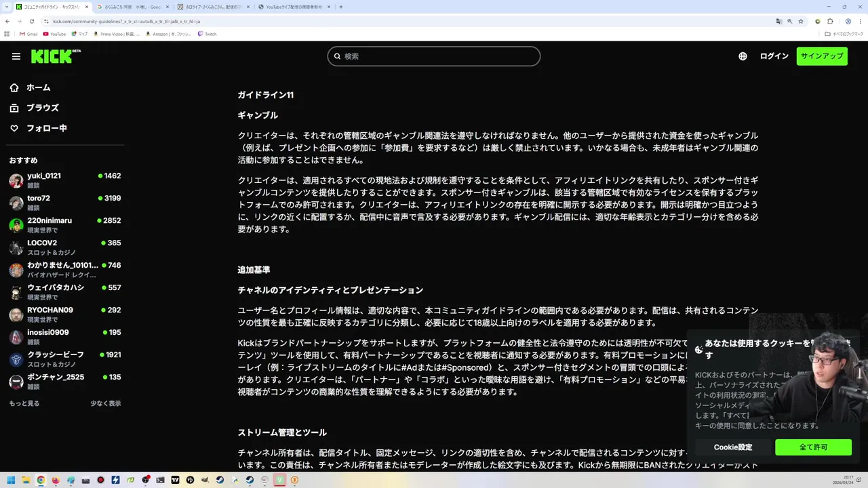
Task: Click the zoom magnifier icon in address bar
Action: (790, 21)
